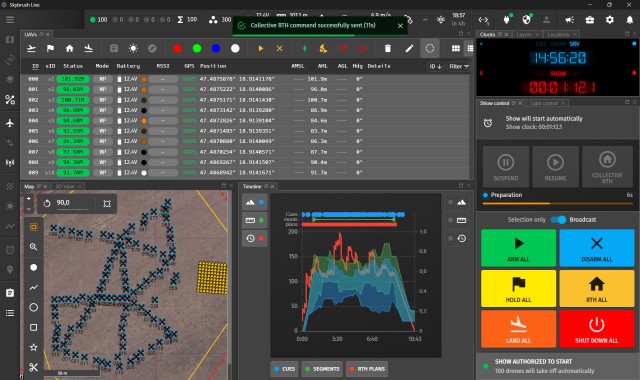Click the trash delete icon in UAVs toolbar
Viewport: 640px width, 380px height.
388,49
